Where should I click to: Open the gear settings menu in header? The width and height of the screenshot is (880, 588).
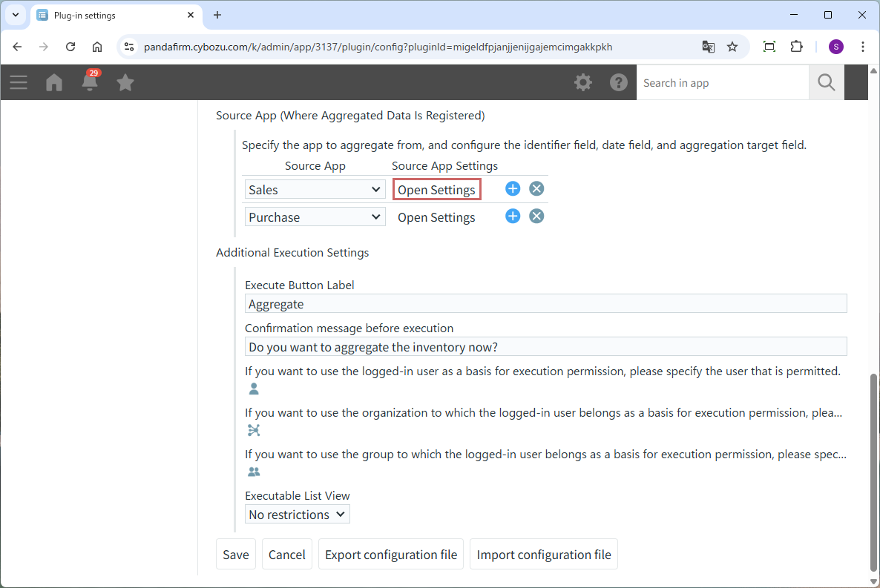pos(583,82)
